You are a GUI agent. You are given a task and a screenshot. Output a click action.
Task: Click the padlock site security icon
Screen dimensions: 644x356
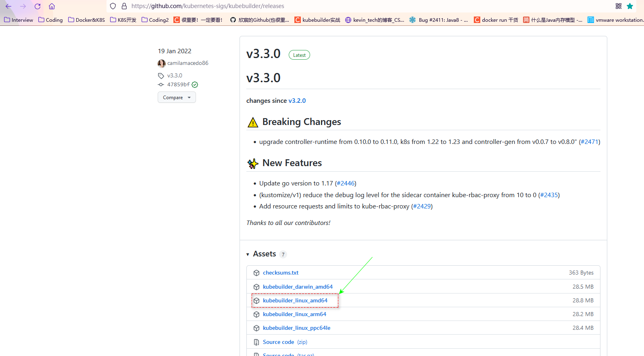coord(124,6)
